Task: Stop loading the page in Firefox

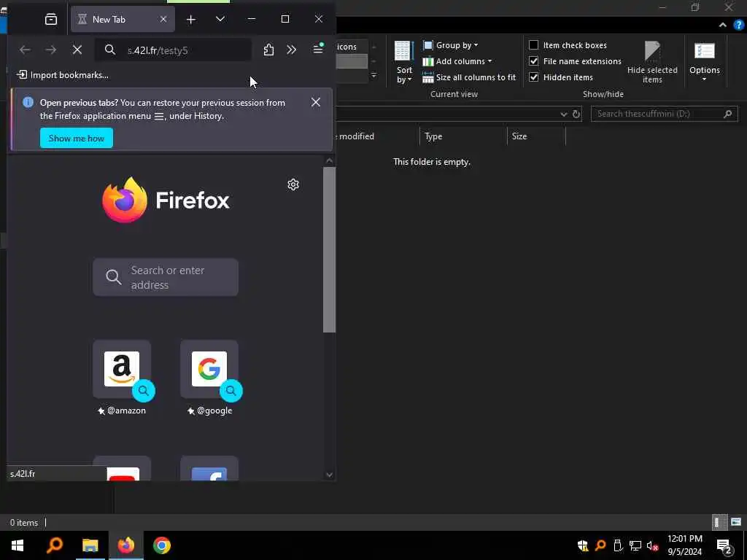Action: pos(77,50)
